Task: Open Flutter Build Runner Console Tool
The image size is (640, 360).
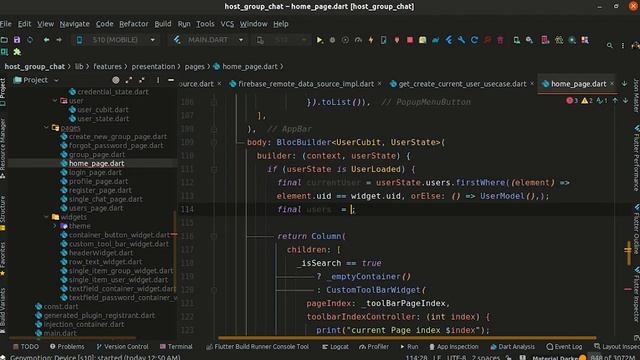Action: coord(257,347)
